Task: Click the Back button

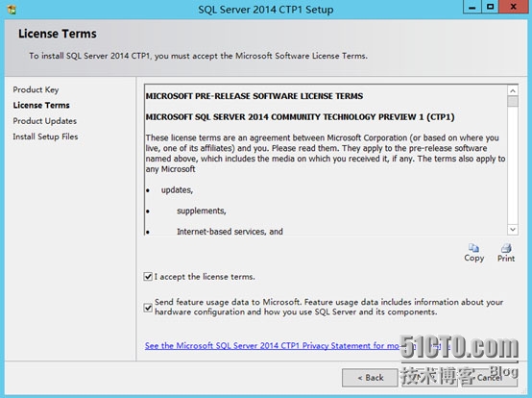Action: (370, 378)
